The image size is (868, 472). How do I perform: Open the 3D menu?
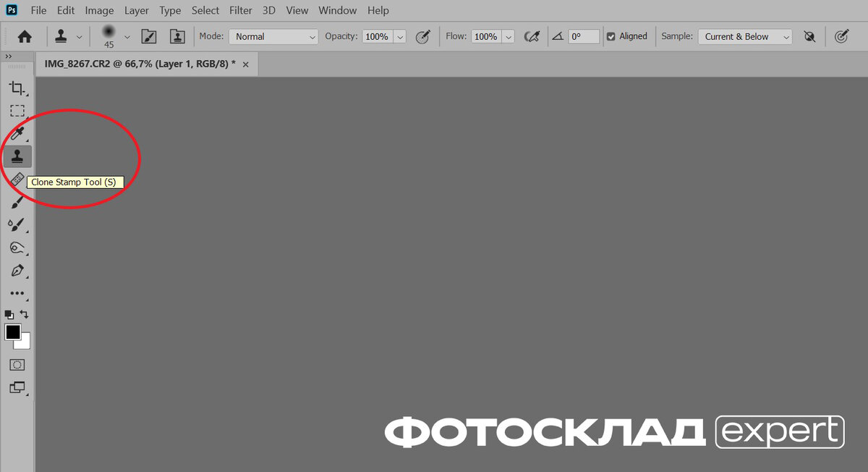[269, 10]
